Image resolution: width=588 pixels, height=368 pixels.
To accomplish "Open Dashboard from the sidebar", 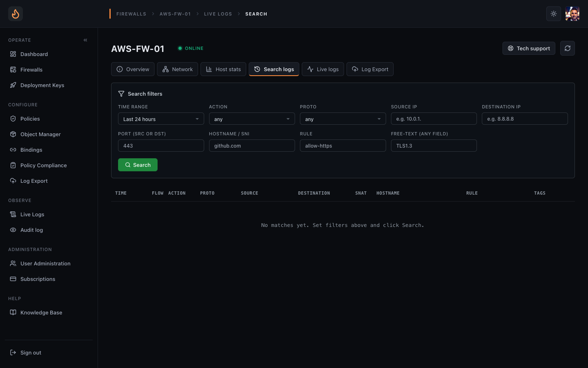I will pos(49,54).
